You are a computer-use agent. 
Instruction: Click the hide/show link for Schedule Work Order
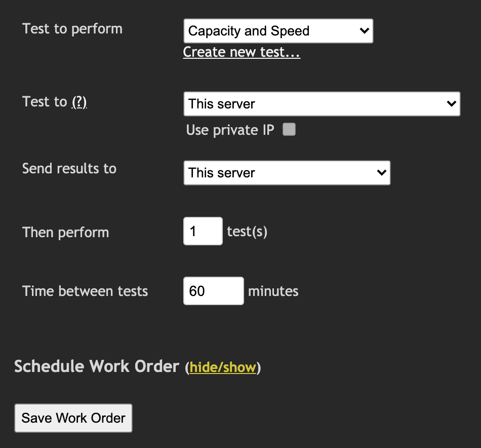point(224,367)
